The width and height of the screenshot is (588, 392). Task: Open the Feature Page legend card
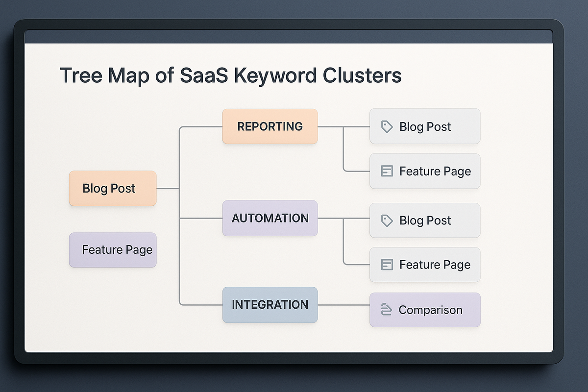(x=113, y=250)
